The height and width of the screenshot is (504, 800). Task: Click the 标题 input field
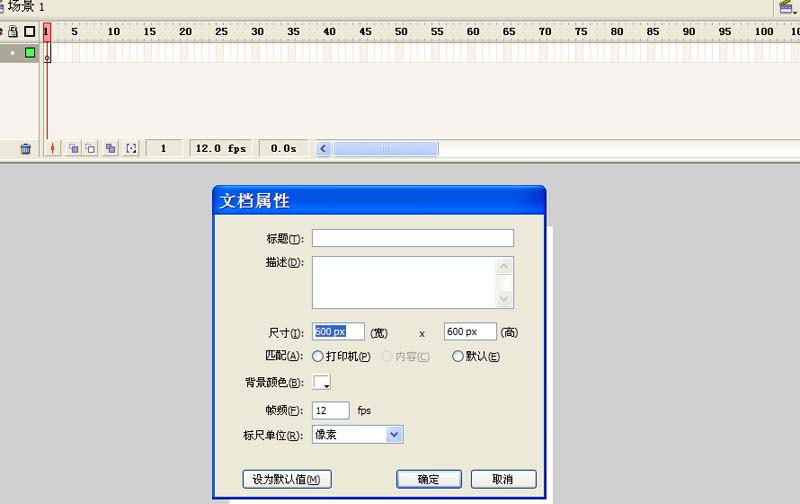(x=413, y=238)
